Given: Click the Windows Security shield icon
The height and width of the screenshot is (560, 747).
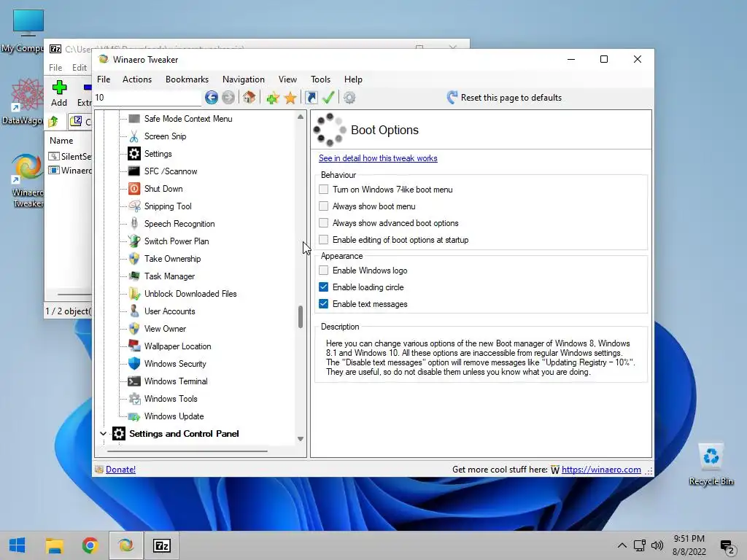Looking at the screenshot, I should coord(134,364).
